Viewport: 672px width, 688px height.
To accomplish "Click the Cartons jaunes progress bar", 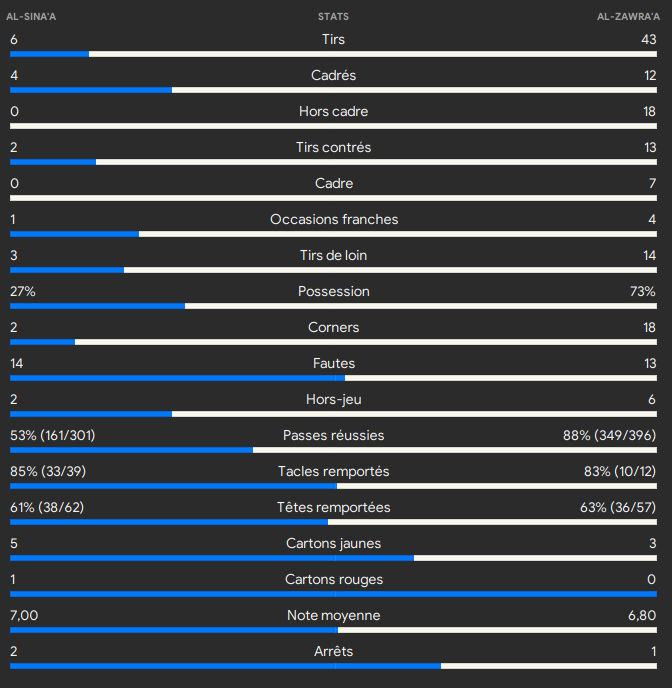I will click(333, 557).
